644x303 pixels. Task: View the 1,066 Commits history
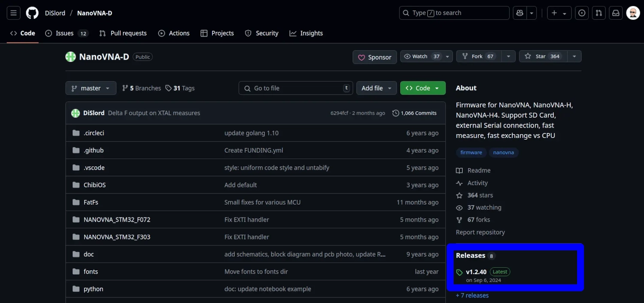pos(414,113)
